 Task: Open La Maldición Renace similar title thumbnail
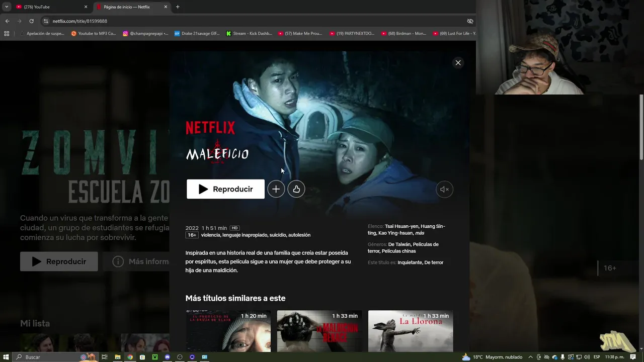pyautogui.click(x=319, y=331)
